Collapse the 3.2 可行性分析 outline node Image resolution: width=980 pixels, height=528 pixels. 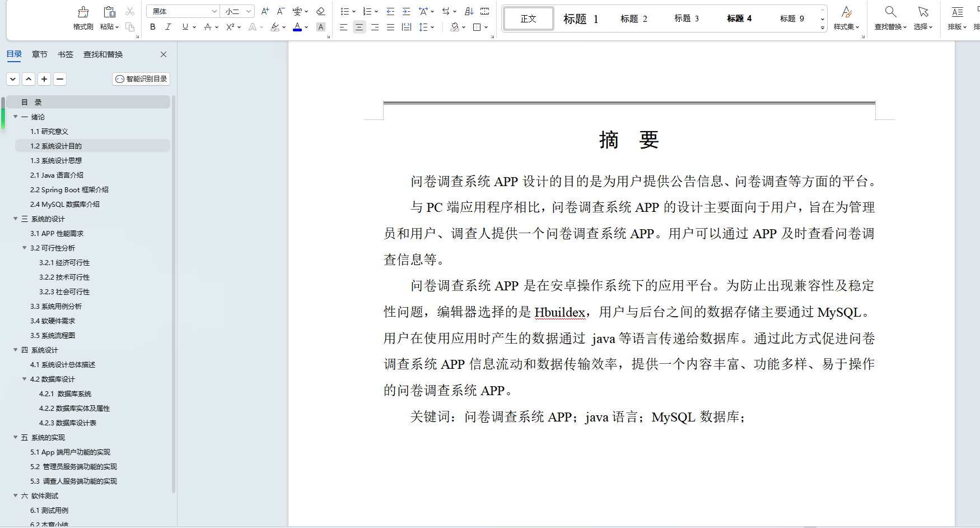[25, 248]
